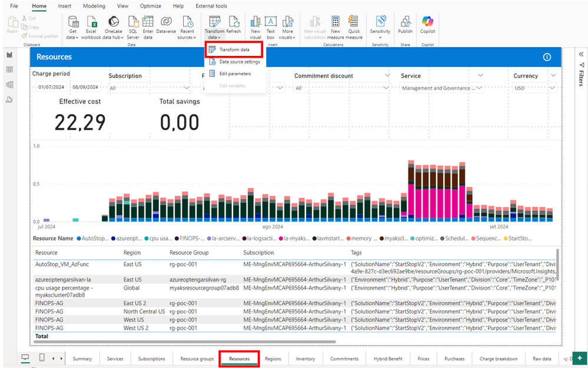This screenshot has height=368, width=588.
Task: Open Dataverse connector
Action: coord(166,25)
